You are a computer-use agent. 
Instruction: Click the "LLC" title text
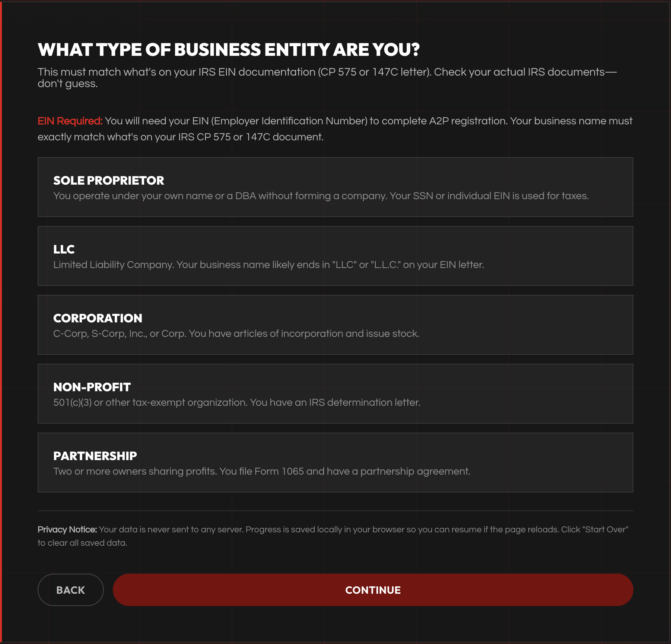pyautogui.click(x=64, y=249)
